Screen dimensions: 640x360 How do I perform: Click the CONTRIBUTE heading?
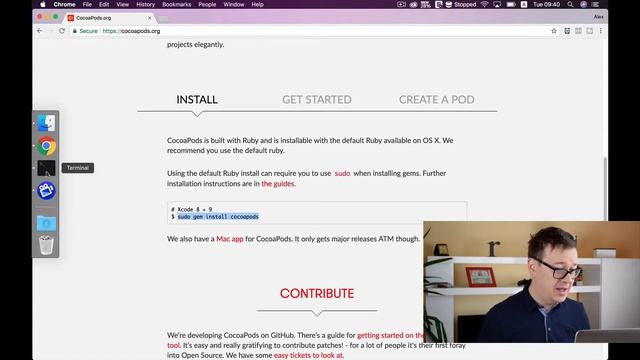[x=317, y=293]
